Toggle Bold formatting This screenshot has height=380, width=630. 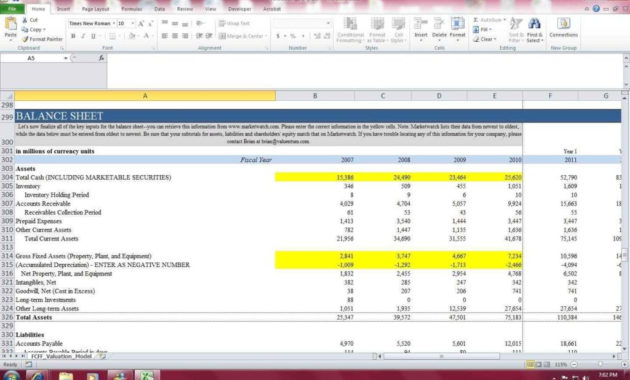pyautogui.click(x=73, y=36)
